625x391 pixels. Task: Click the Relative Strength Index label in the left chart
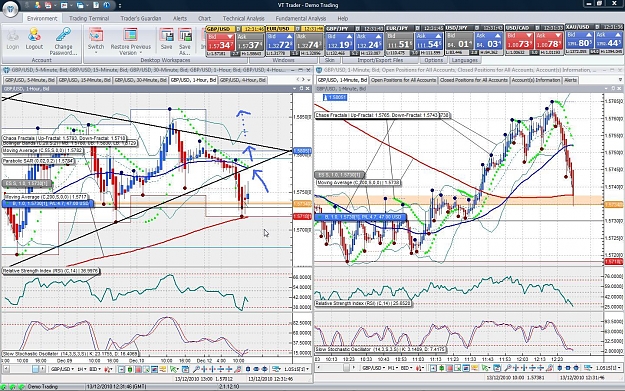(x=51, y=271)
